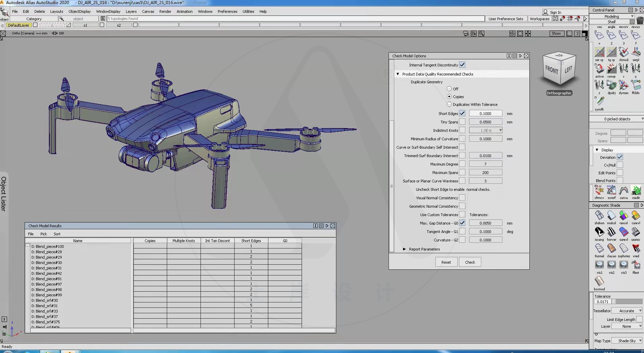Screen dimensions: 644x353
Task: Click the Check button in Check Model Options
Action: [x=470, y=262]
